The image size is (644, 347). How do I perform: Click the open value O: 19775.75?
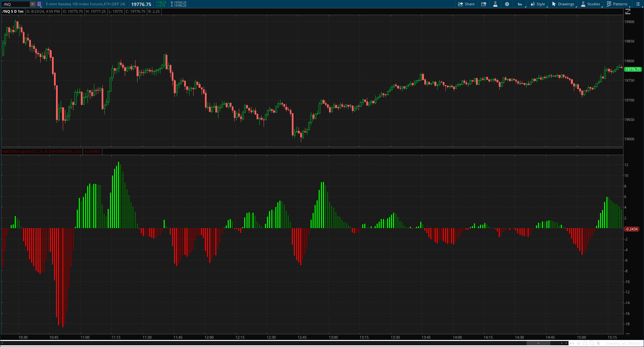click(x=73, y=11)
